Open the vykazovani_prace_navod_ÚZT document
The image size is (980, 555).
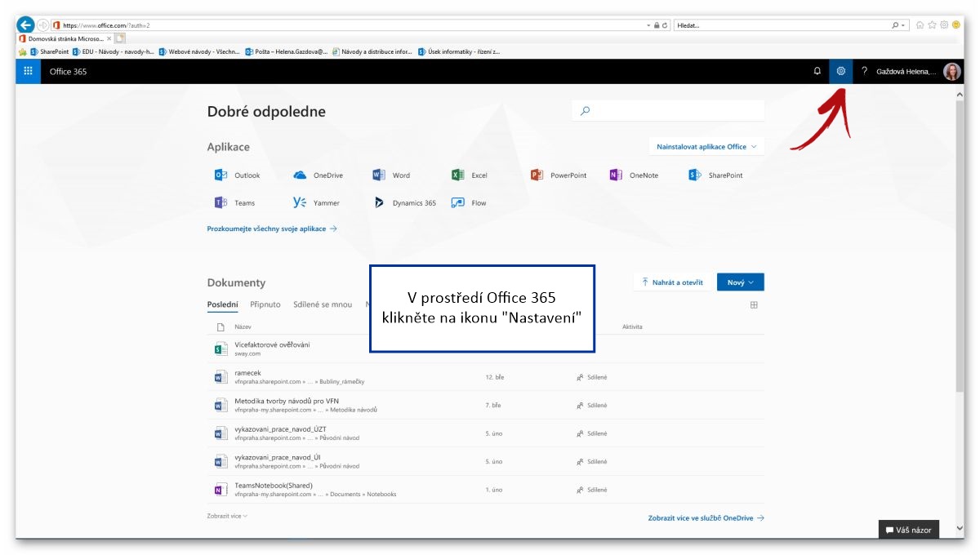(x=281, y=428)
